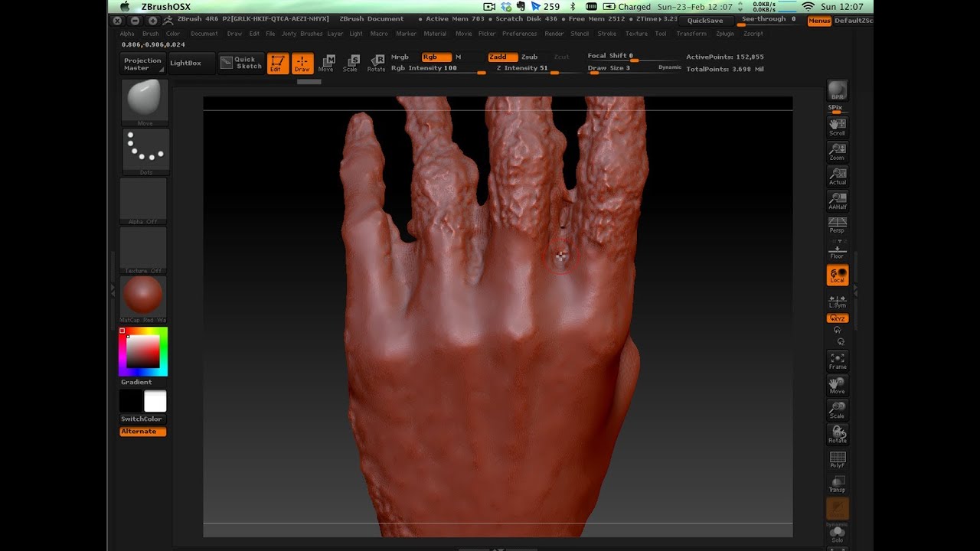Click the QuickSave button

pos(705,21)
